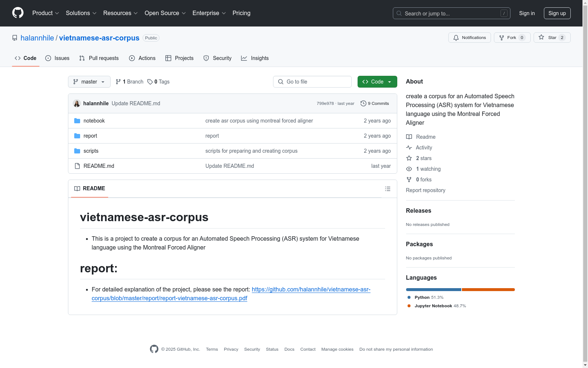Image resolution: width=588 pixels, height=368 pixels.
Task: Open the green Code clone dropdown
Action: 377,82
